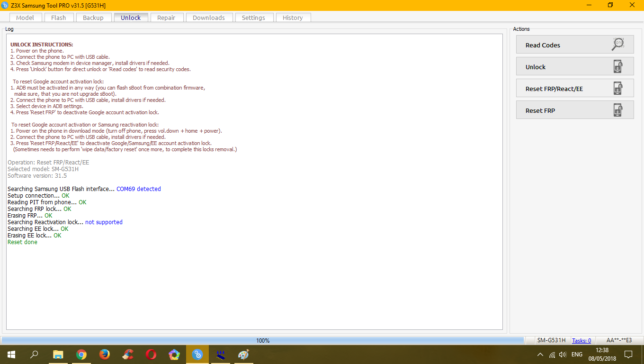The width and height of the screenshot is (644, 364).
Task: Open the Downloads tab
Action: coord(209,18)
